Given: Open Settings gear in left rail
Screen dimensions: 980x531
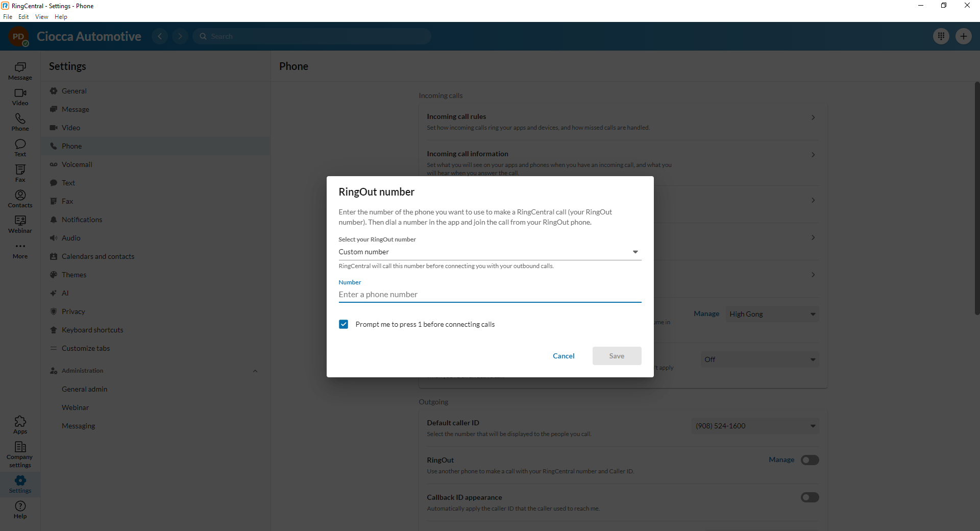Looking at the screenshot, I should (x=20, y=484).
